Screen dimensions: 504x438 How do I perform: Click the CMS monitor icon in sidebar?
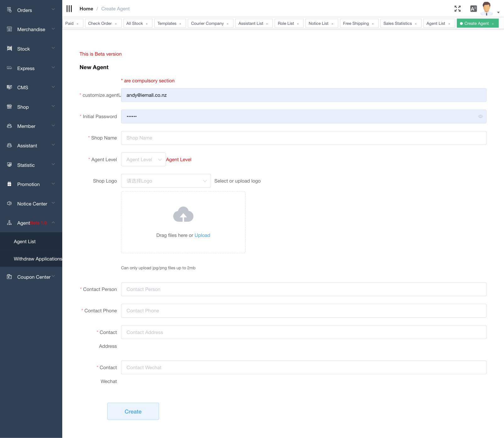(9, 87)
